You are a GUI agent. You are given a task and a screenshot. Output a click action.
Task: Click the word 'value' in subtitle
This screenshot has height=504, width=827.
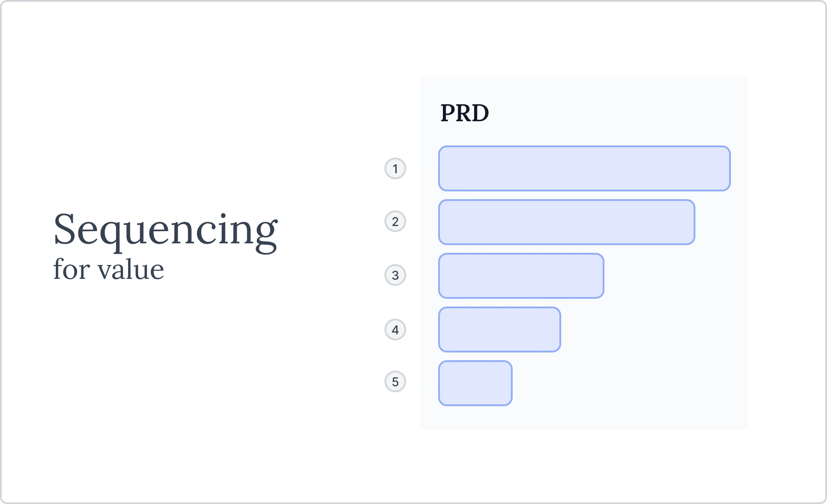131,270
